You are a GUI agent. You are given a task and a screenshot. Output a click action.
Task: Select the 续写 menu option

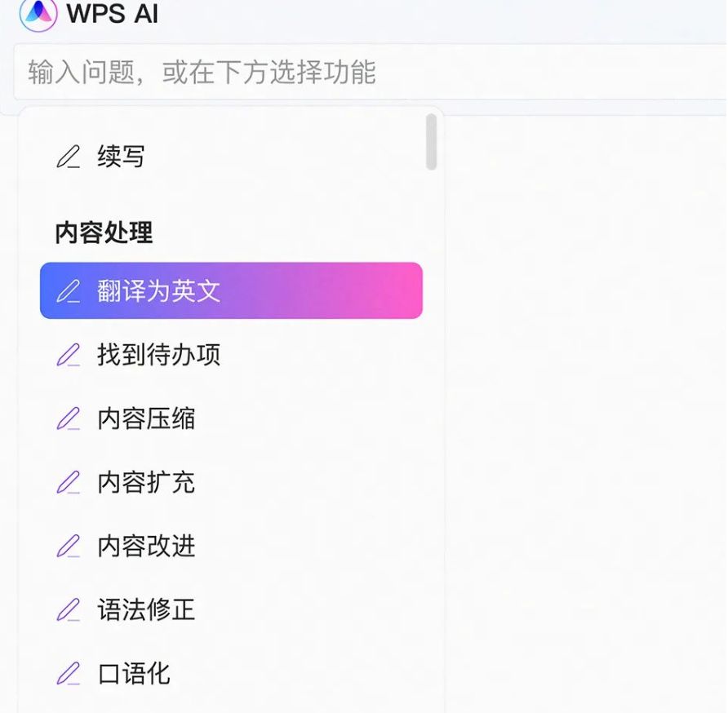click(x=121, y=157)
